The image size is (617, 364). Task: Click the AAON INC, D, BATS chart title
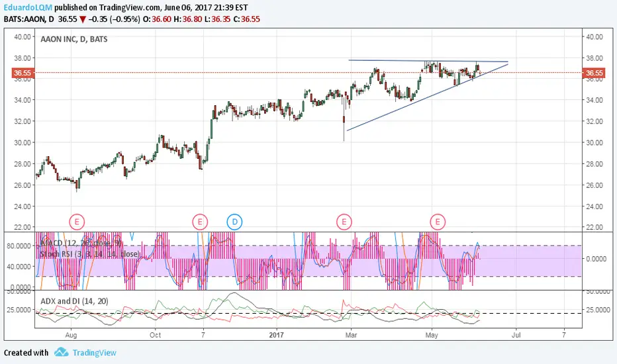coord(74,39)
